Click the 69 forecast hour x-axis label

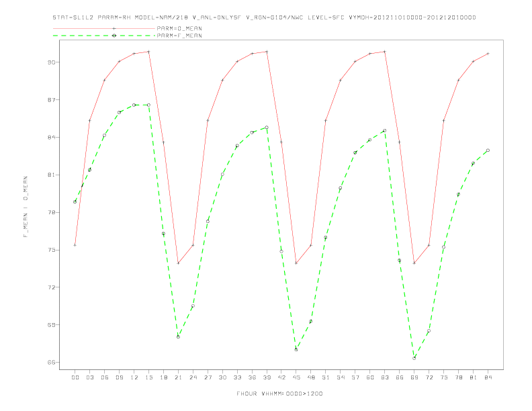tap(414, 377)
